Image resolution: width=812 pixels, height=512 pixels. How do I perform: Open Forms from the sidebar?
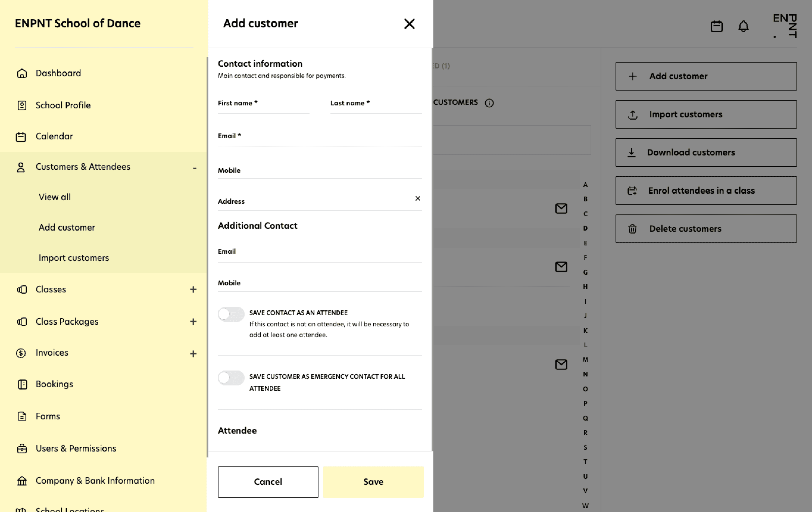tap(48, 416)
